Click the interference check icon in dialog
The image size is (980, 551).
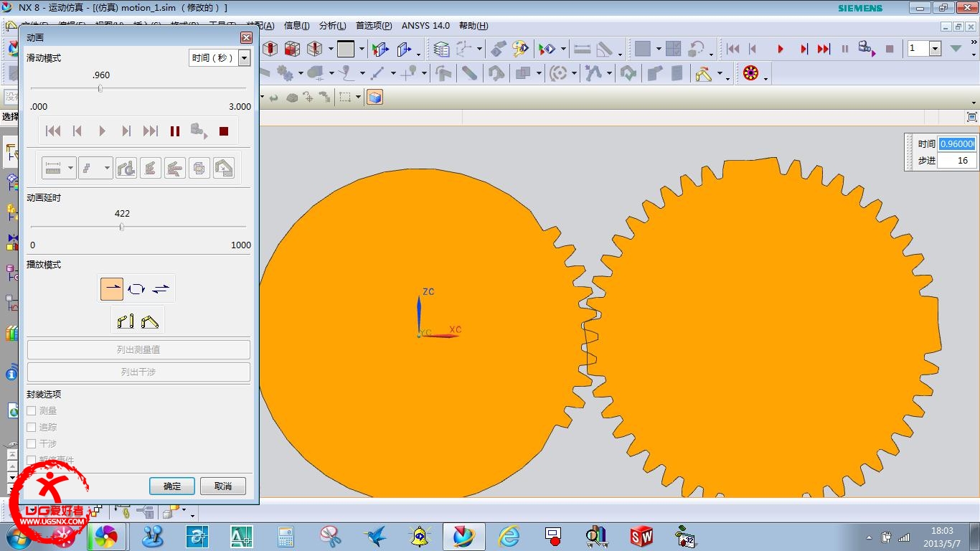pos(126,169)
